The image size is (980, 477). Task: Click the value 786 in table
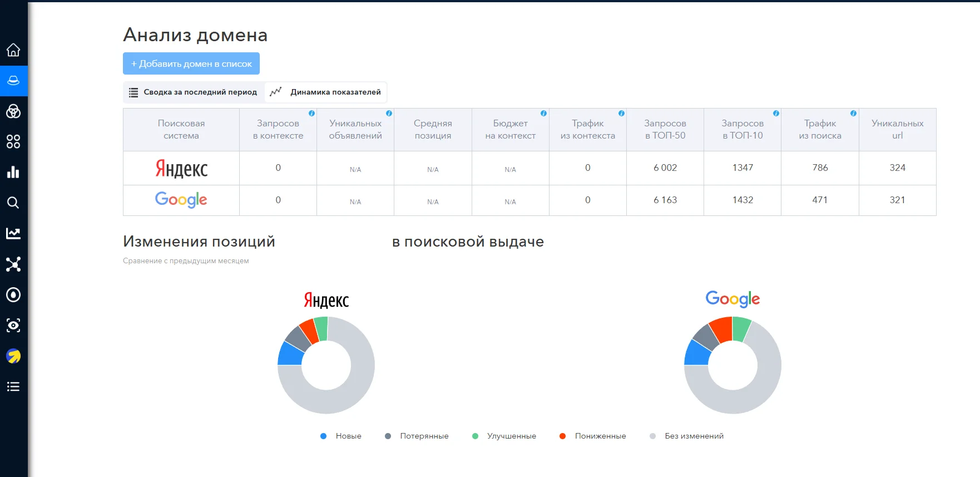[x=820, y=168]
